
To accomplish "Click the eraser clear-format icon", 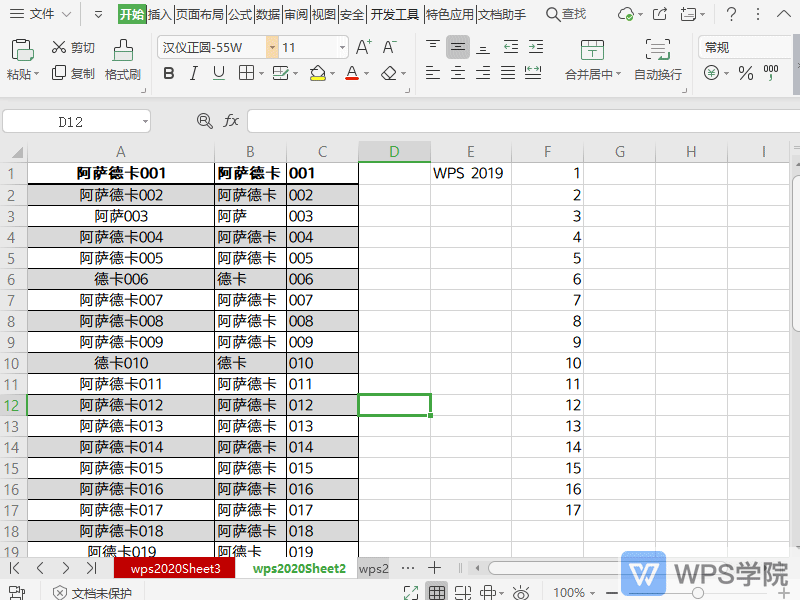I will tap(387, 73).
